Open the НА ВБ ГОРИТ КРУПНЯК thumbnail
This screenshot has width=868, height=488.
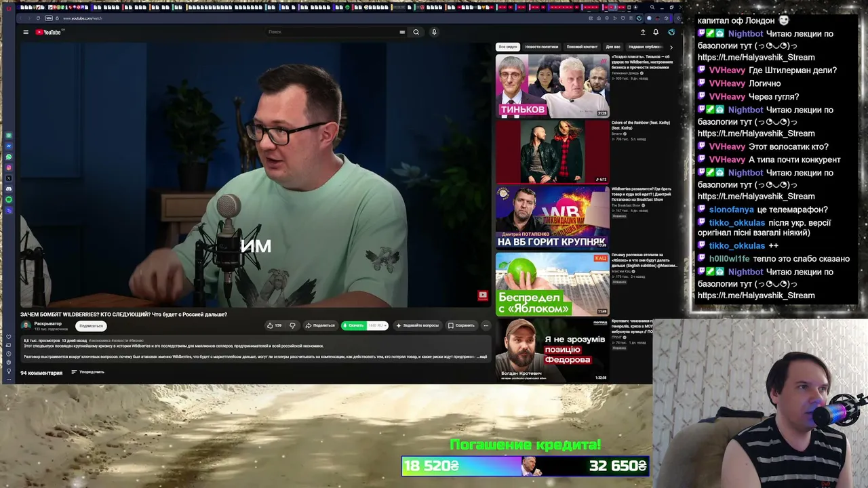tap(553, 218)
